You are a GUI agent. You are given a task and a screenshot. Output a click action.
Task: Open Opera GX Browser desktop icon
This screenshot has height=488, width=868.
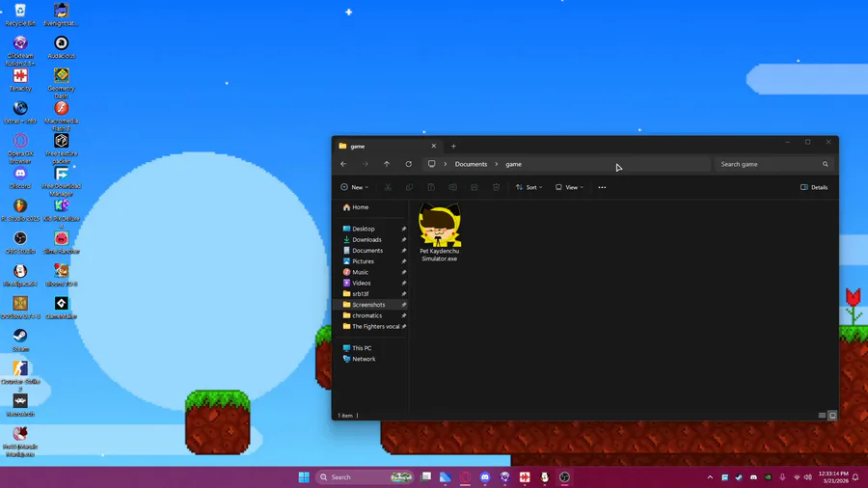(20, 149)
